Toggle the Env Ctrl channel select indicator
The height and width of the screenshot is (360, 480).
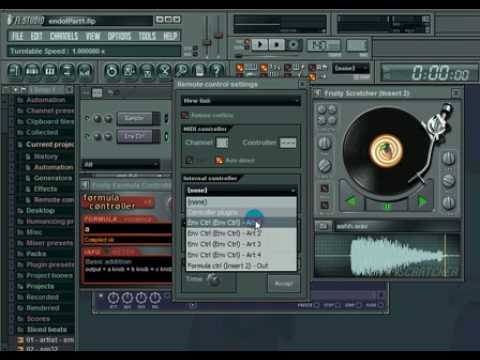(166, 136)
